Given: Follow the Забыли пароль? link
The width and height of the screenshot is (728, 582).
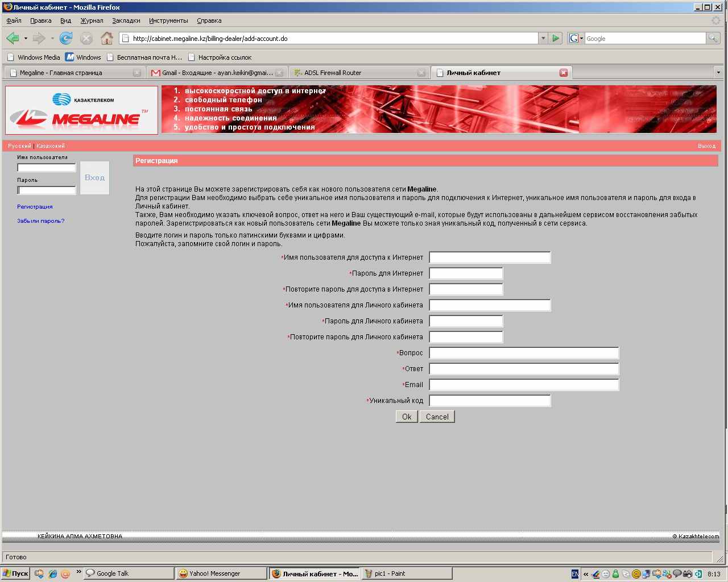Looking at the screenshot, I should [41, 221].
